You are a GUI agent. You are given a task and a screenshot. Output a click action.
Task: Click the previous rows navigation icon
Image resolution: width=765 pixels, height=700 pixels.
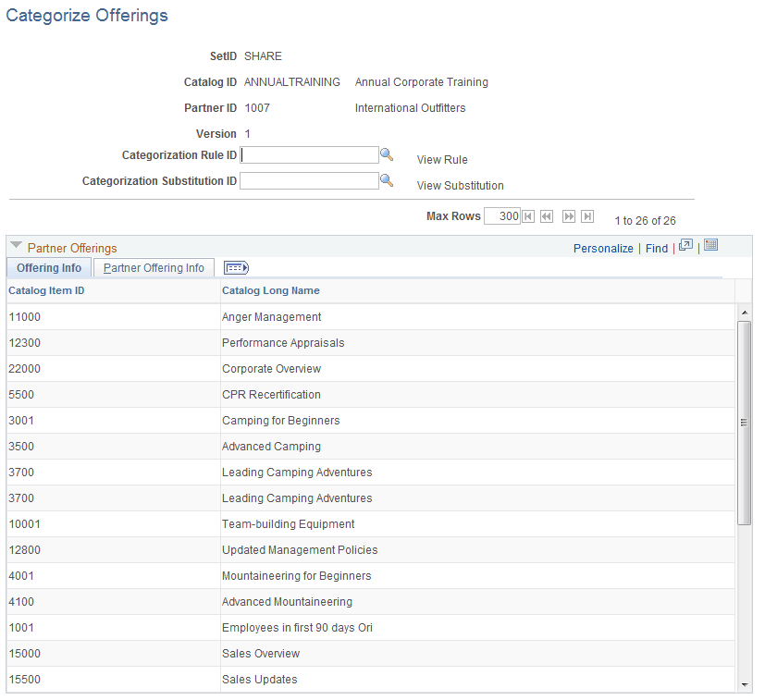[547, 216]
